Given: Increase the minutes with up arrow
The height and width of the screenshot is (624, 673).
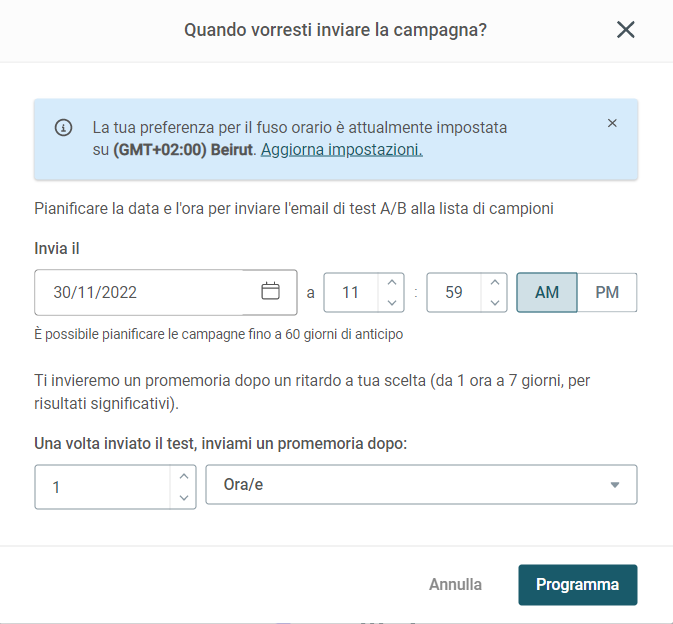Looking at the screenshot, I should pyautogui.click(x=494, y=282).
